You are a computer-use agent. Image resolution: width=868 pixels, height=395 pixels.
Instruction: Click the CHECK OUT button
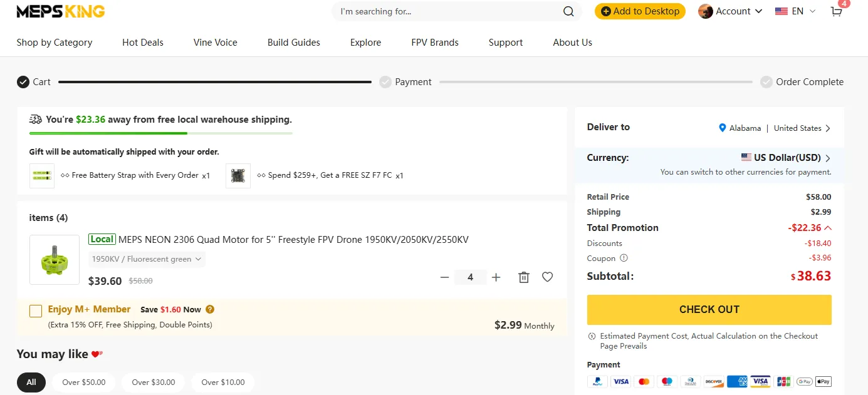709,310
